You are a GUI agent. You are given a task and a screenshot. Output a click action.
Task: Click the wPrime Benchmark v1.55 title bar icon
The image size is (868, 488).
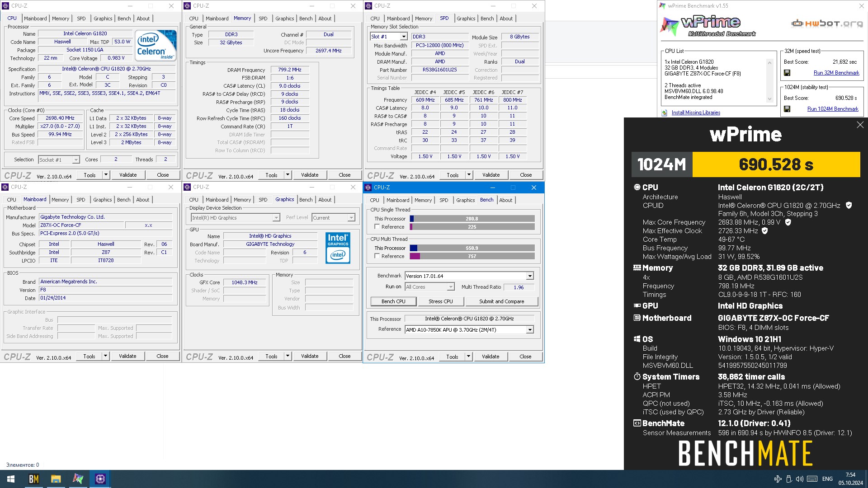[662, 6]
